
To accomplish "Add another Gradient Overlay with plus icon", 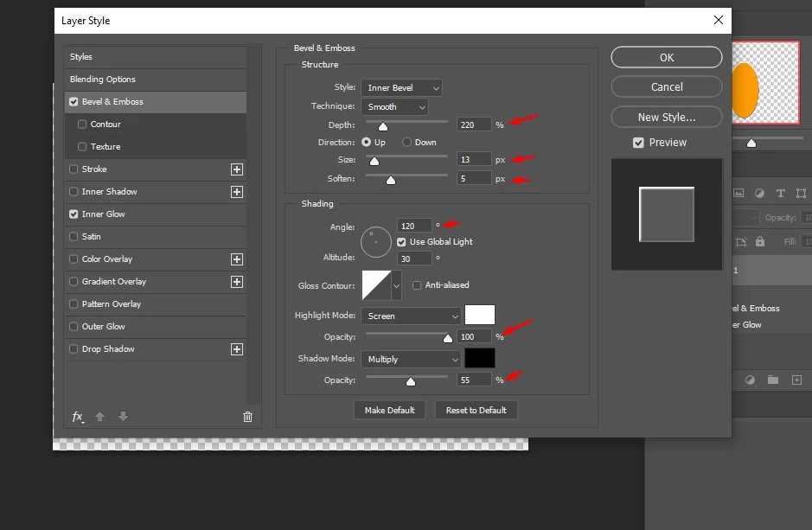I will 237,282.
